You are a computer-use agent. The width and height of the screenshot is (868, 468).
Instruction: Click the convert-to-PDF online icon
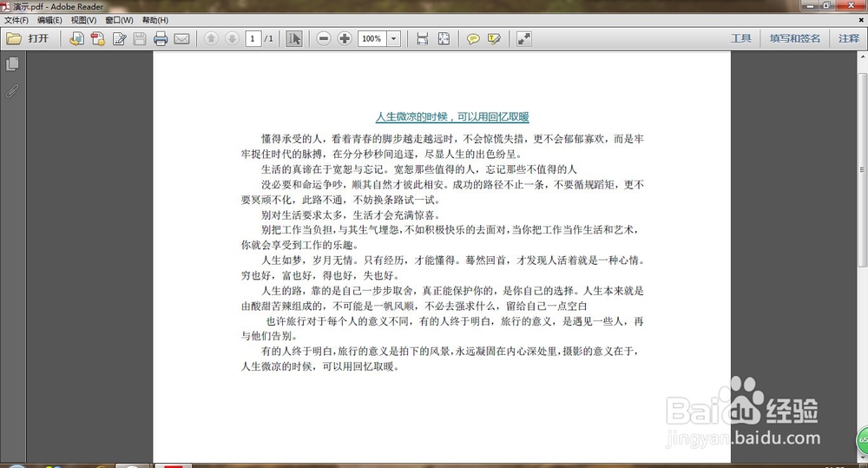76,39
